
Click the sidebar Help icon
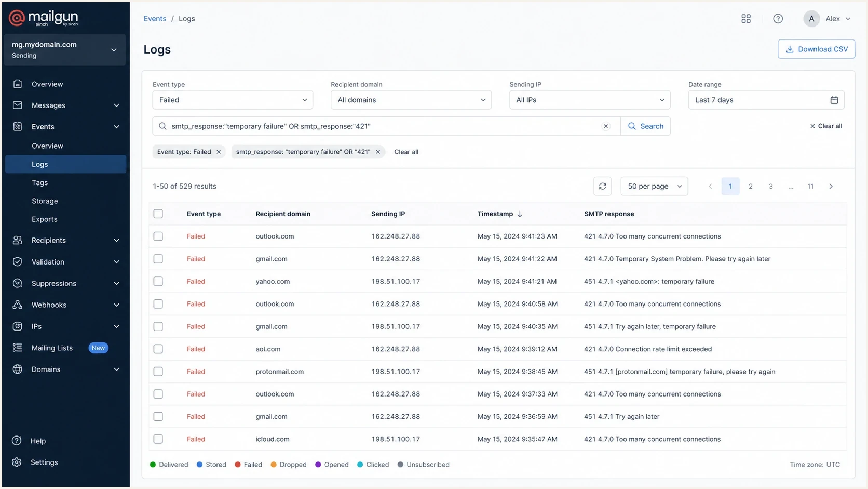[17, 441]
